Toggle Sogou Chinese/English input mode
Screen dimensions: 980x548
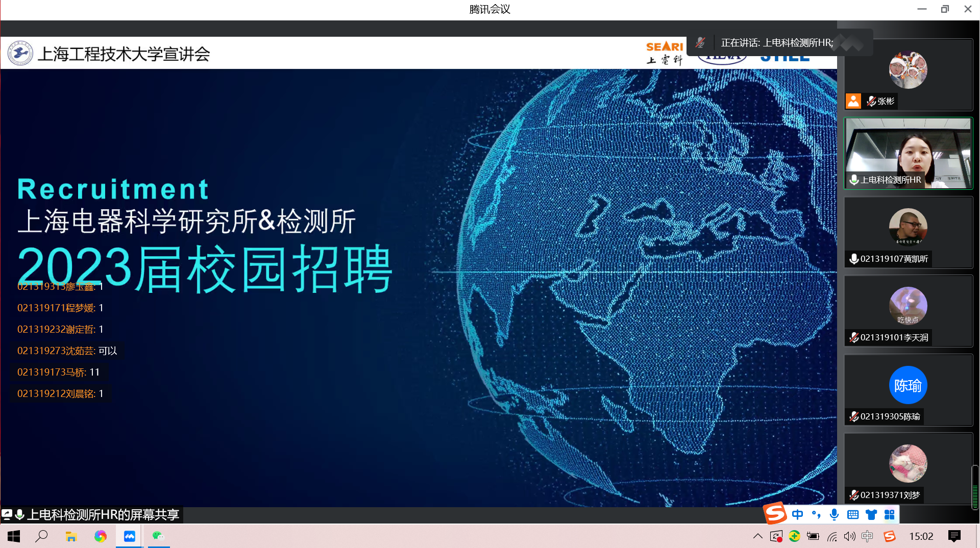(797, 514)
